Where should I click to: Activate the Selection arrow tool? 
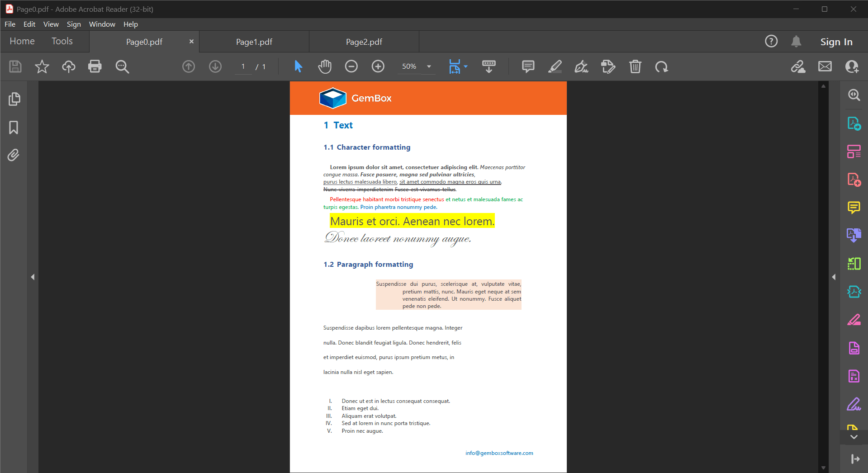298,66
